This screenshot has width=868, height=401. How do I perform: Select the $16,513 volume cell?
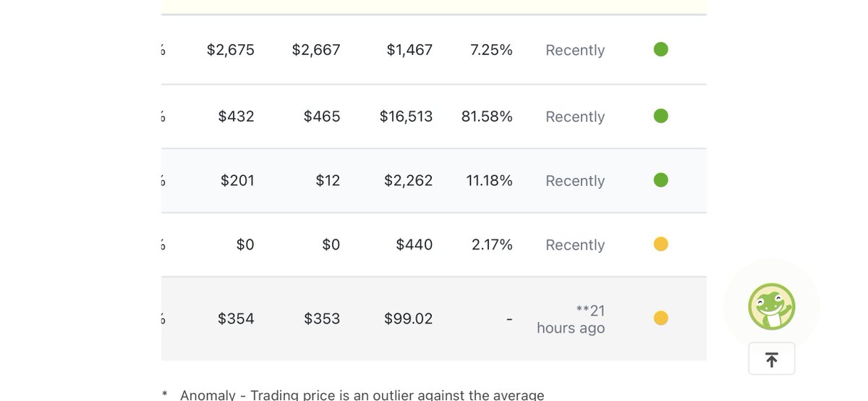point(406,117)
